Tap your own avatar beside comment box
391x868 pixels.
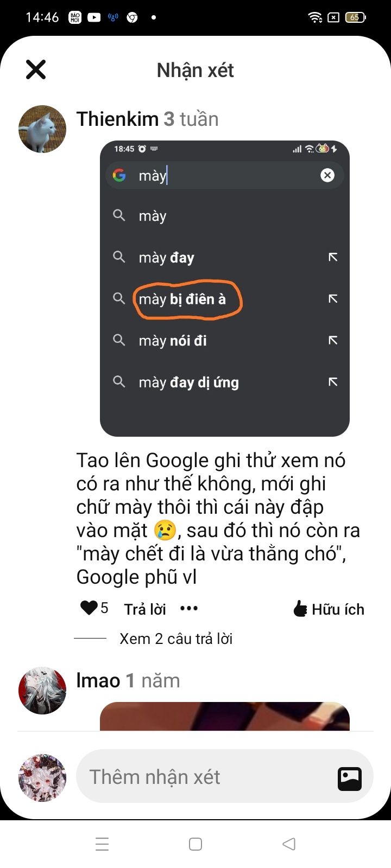coord(42,777)
